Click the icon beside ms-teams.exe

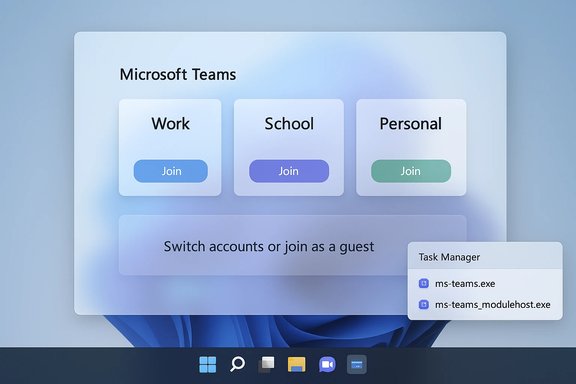click(x=424, y=283)
